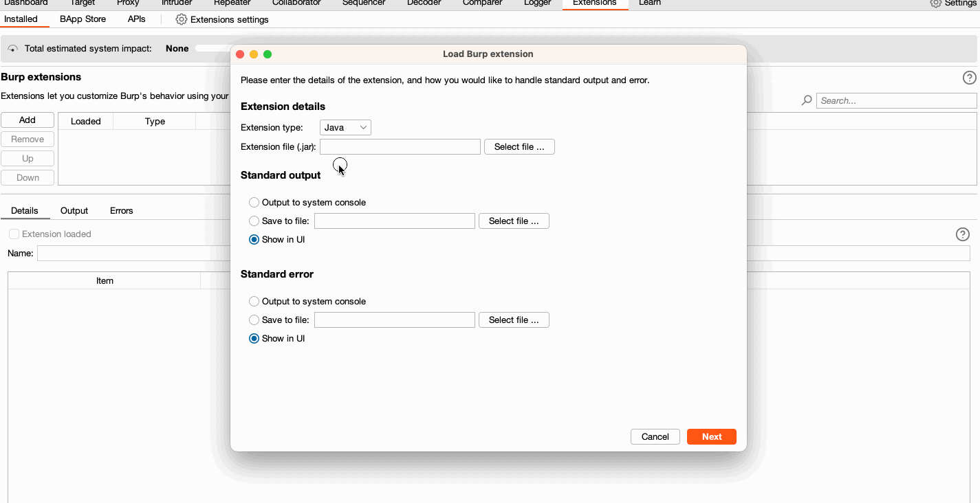Click the Standard output file path field
This screenshot has height=503, width=980.
(x=395, y=221)
